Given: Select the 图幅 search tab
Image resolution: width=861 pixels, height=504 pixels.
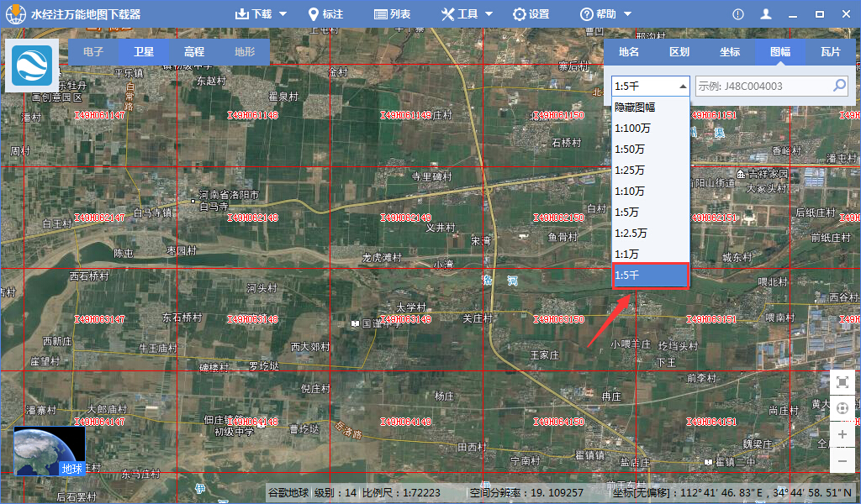Looking at the screenshot, I should tap(780, 51).
